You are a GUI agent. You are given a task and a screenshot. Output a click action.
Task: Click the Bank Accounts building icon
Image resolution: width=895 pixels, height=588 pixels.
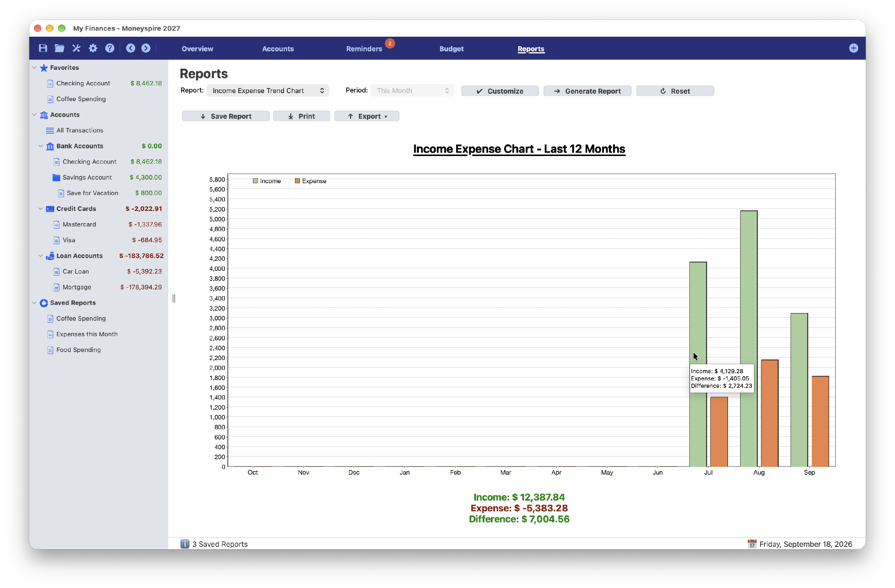pos(50,146)
